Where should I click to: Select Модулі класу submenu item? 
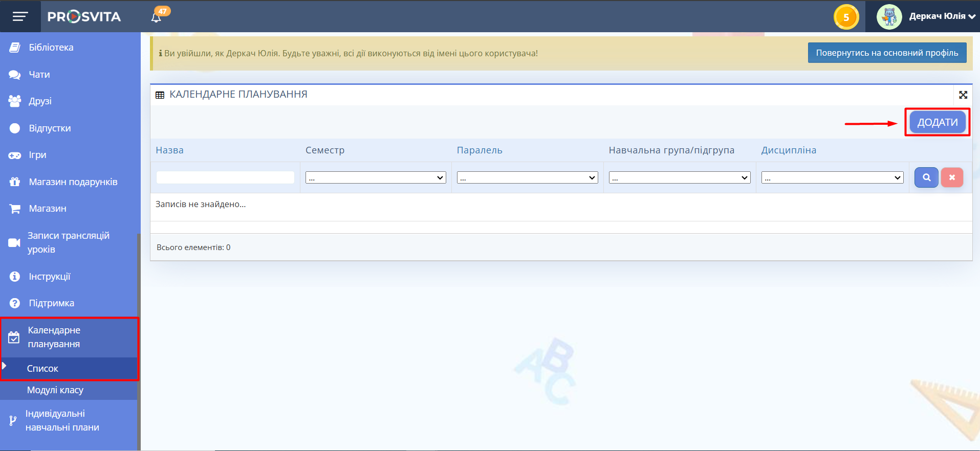click(55, 390)
